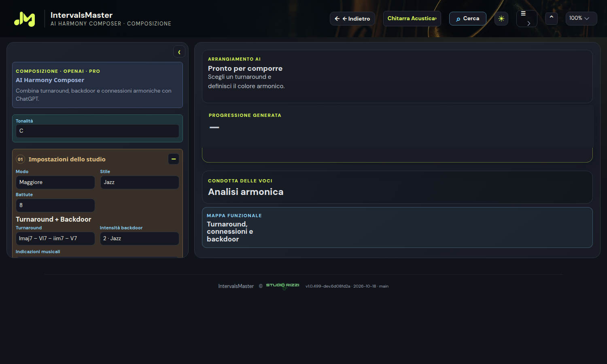Image resolution: width=607 pixels, height=364 pixels.
Task: Click the 01 step number badge
Action: pos(20,159)
